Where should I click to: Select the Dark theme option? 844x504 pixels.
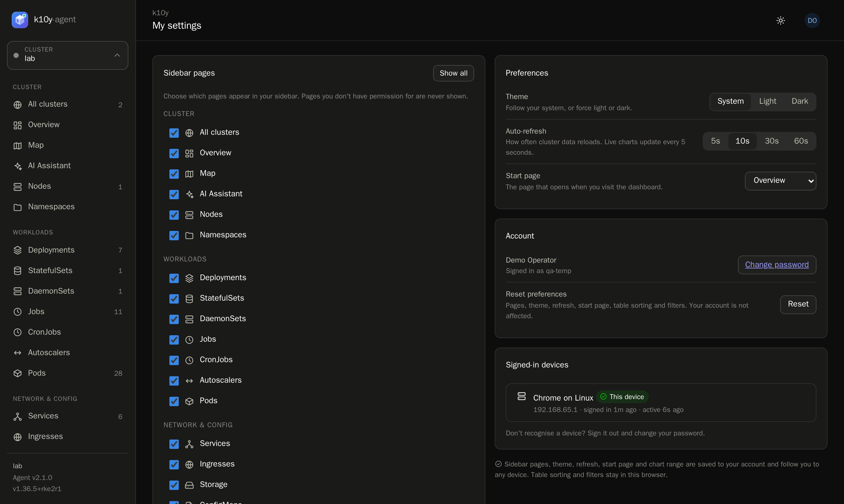(x=799, y=101)
